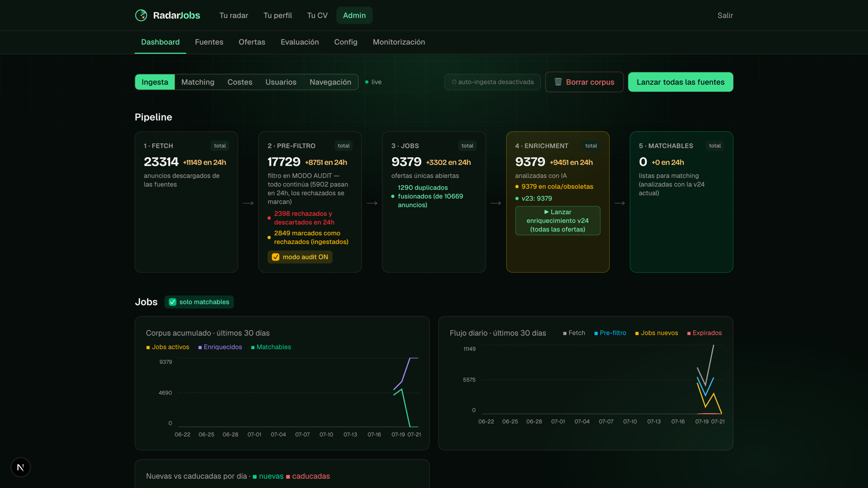Viewport: 868px width, 488px height.
Task: Click Lanzar todas las fuentes button
Action: coord(681,82)
